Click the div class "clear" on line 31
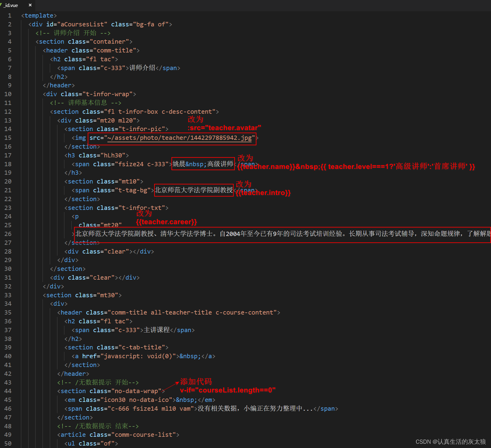 (95, 278)
